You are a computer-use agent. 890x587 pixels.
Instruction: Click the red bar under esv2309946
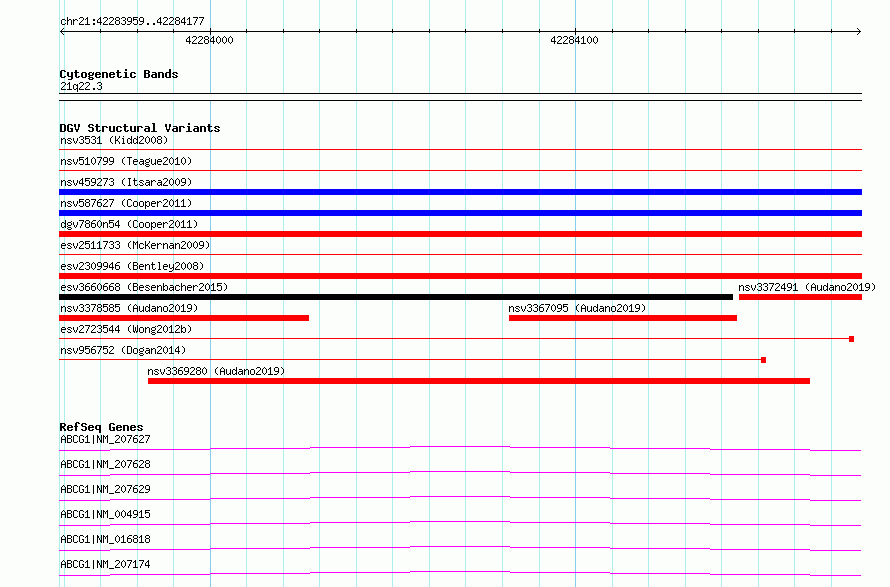[x=460, y=276]
